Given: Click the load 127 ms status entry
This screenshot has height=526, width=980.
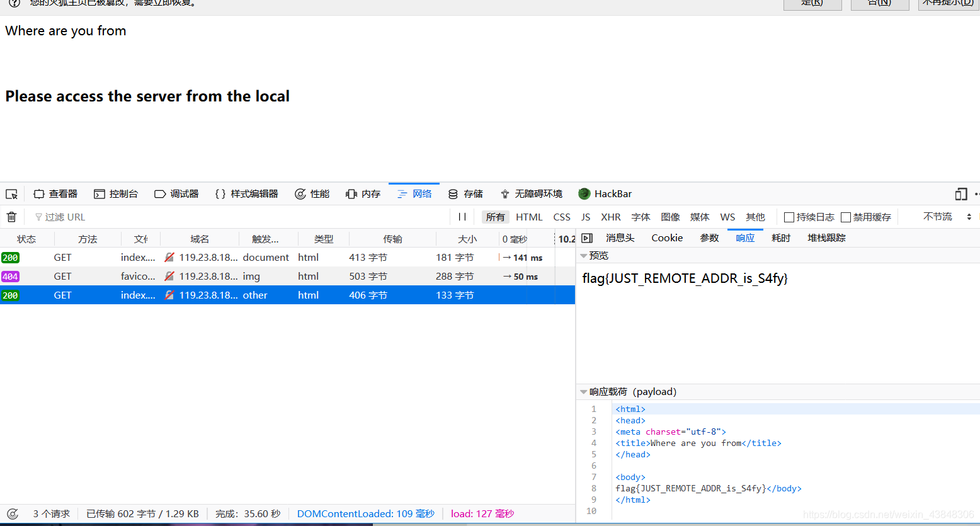Looking at the screenshot, I should [x=482, y=514].
